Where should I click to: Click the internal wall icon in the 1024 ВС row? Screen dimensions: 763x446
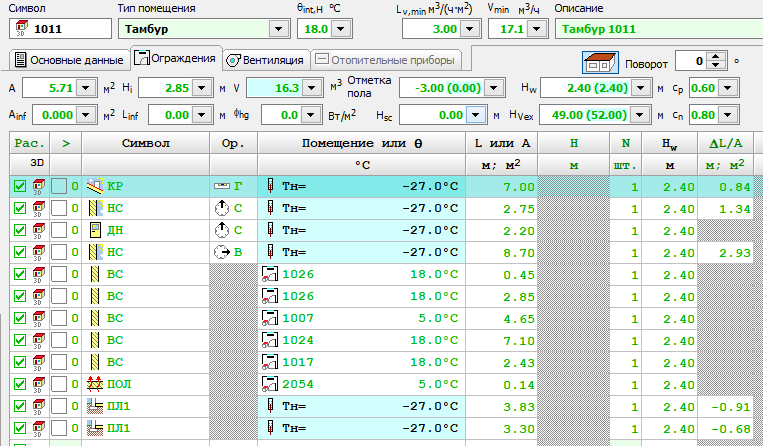coord(95,340)
